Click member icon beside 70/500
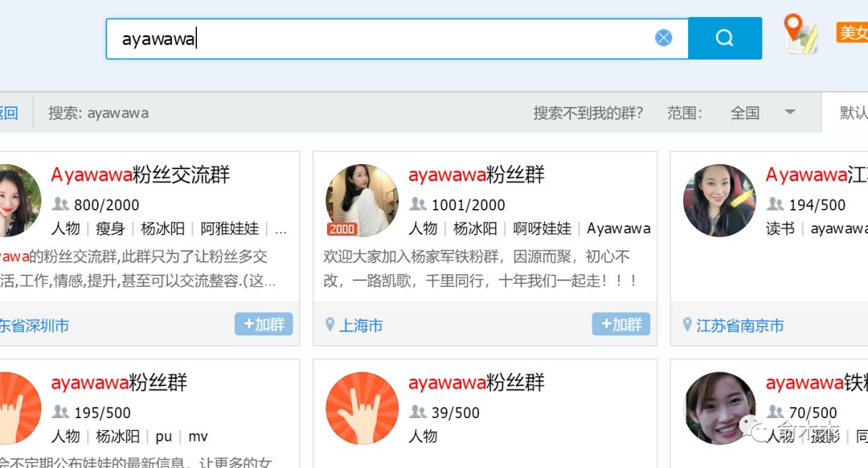The width and height of the screenshot is (868, 468). pyautogui.click(x=775, y=412)
